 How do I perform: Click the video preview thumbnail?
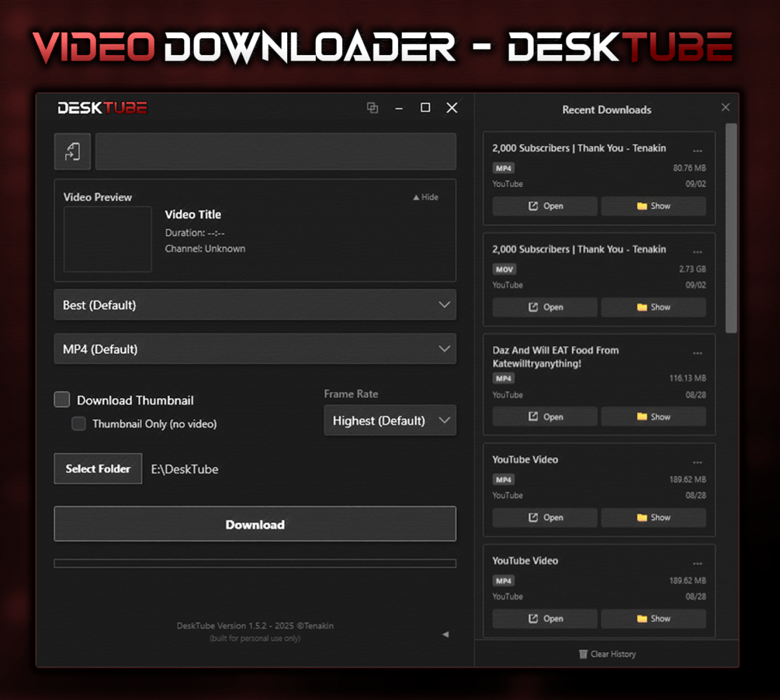click(x=107, y=239)
